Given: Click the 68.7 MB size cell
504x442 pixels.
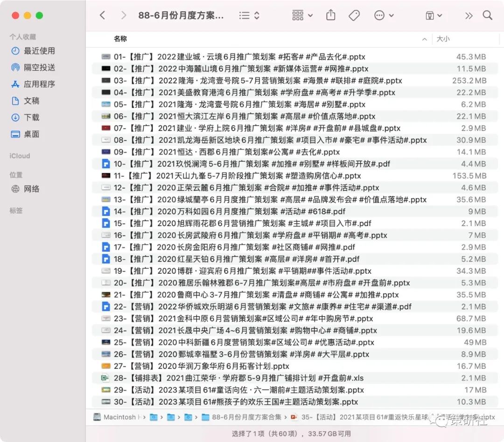Looking at the screenshot, I should click(471, 318).
